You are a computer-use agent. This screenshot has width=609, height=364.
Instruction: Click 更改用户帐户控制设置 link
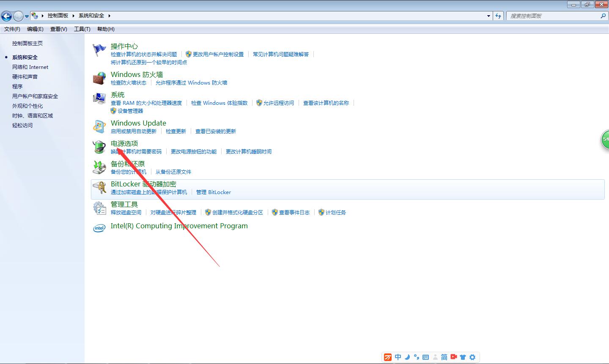[218, 55]
